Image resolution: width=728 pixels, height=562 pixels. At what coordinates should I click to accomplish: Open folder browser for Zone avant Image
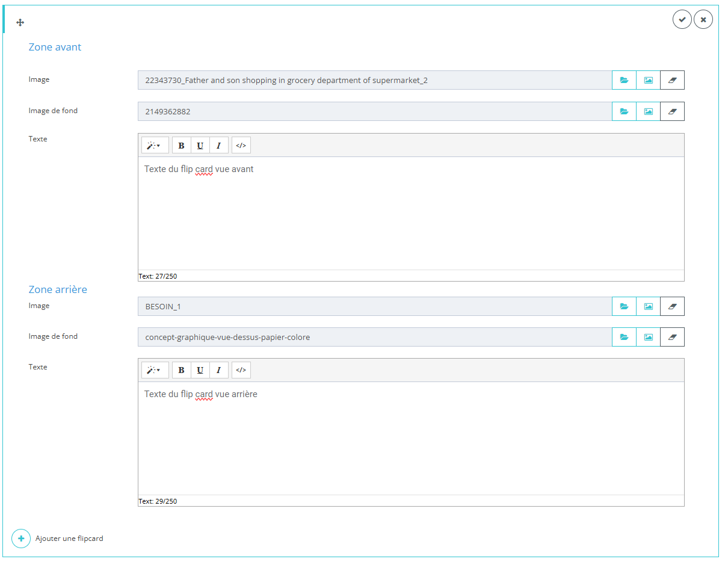click(x=624, y=80)
